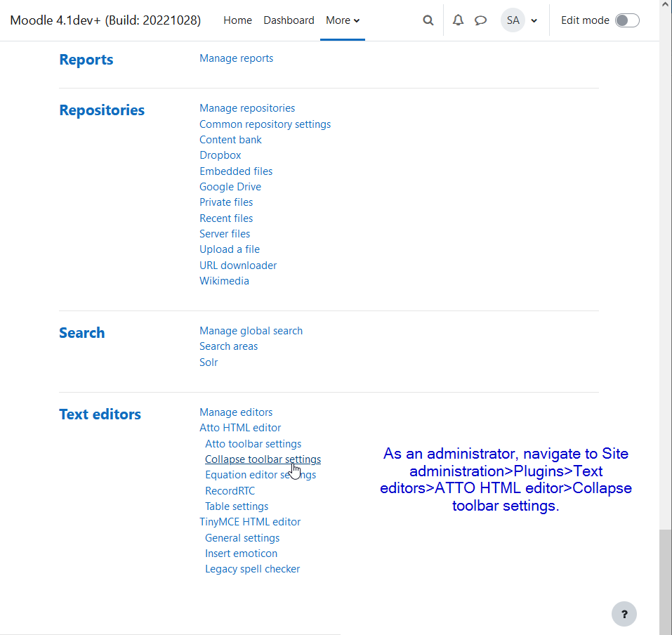Screen dimensions: 672x635
Task: Open Manage reports link
Action: coord(236,58)
